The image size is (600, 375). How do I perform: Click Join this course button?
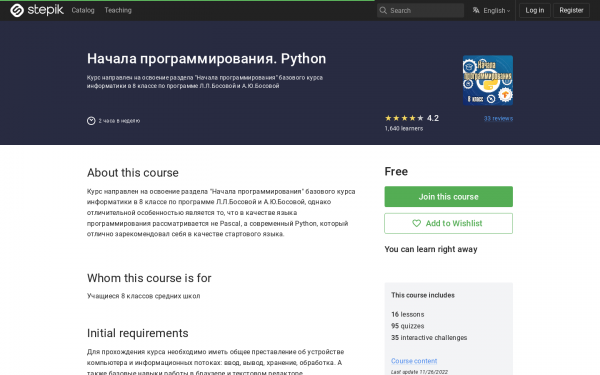point(448,197)
